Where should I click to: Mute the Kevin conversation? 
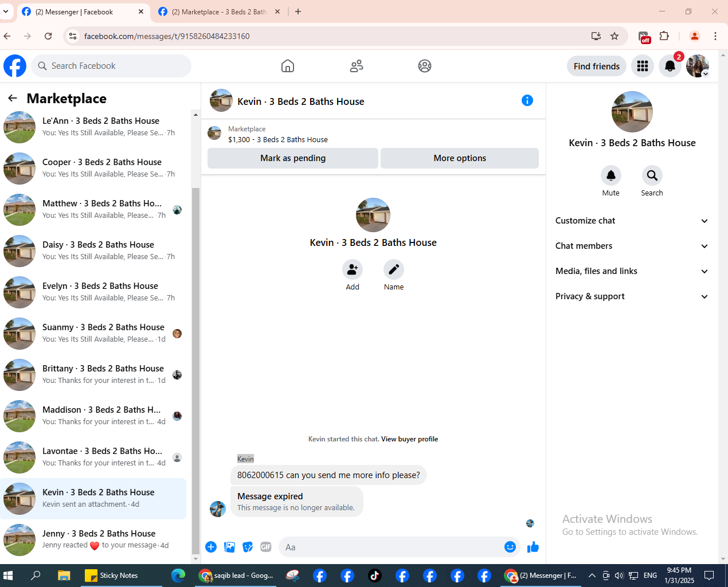tap(611, 175)
